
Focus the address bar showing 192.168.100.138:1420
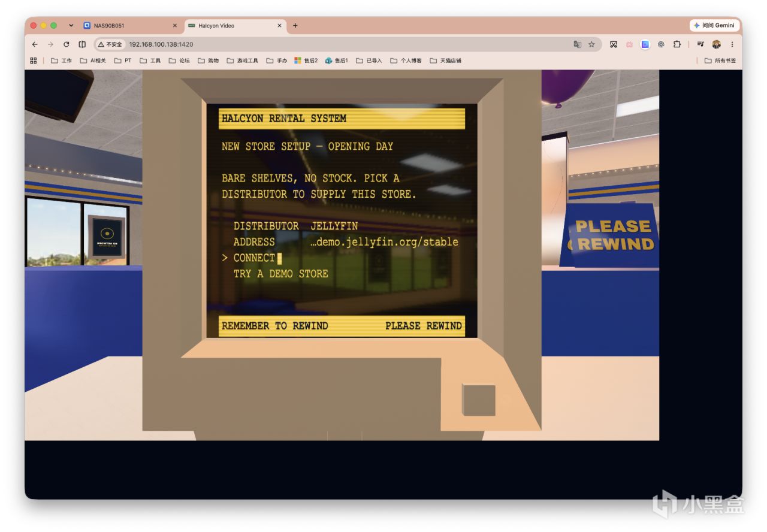click(x=348, y=44)
